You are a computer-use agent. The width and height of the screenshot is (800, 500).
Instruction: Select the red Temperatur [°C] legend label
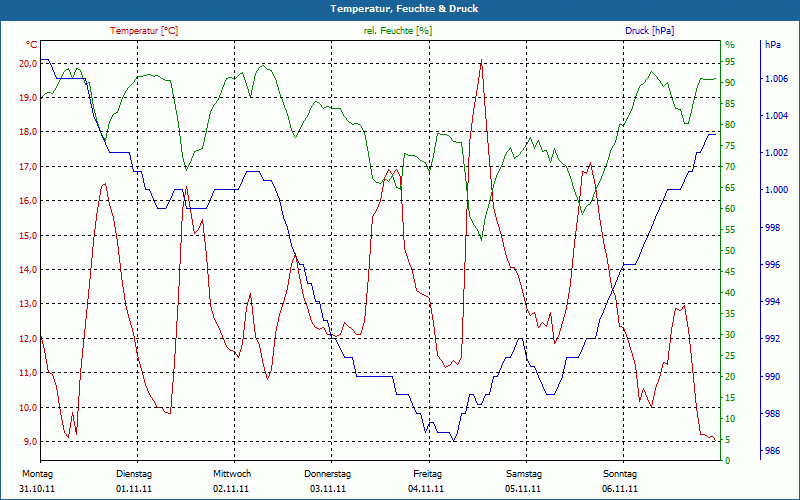[x=144, y=31]
